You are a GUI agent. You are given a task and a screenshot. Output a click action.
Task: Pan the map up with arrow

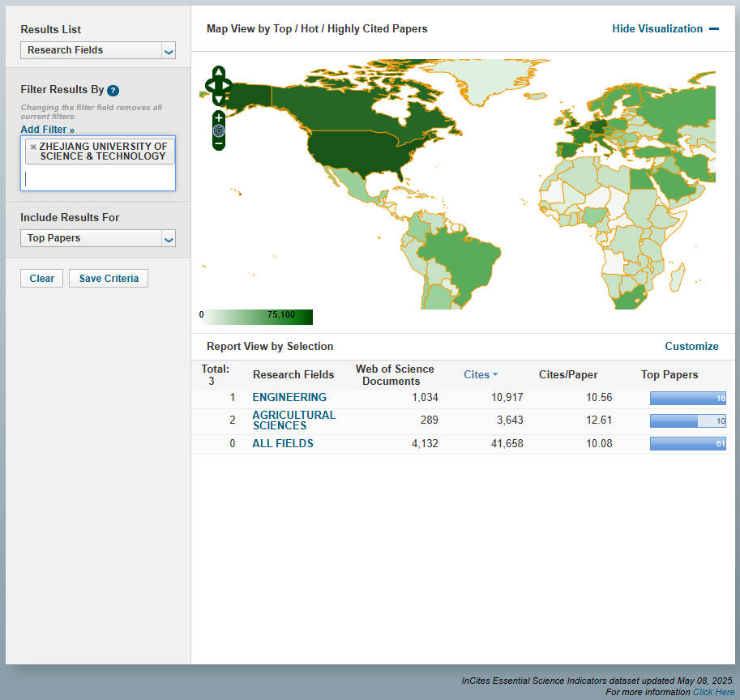[x=219, y=72]
